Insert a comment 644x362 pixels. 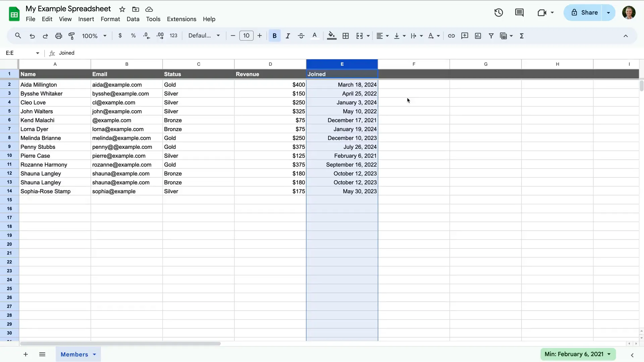[x=465, y=36]
